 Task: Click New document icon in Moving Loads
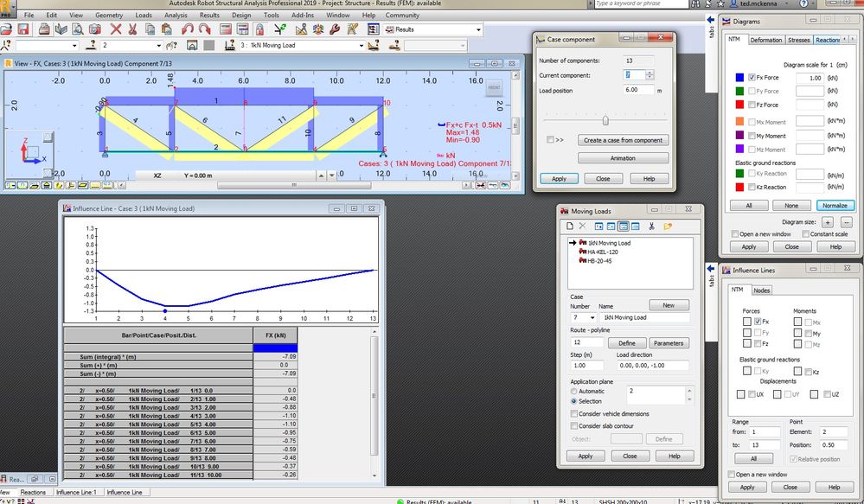click(x=570, y=226)
